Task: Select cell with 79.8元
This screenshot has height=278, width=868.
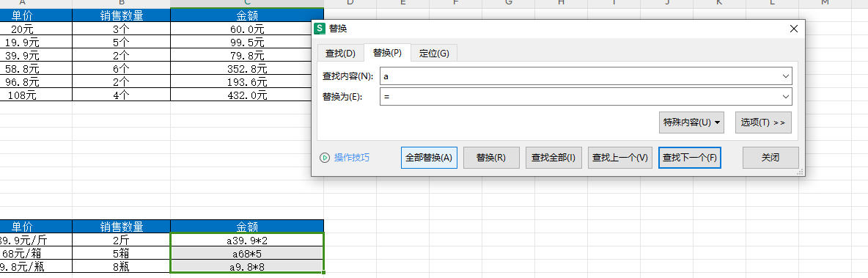Action: tap(247, 55)
